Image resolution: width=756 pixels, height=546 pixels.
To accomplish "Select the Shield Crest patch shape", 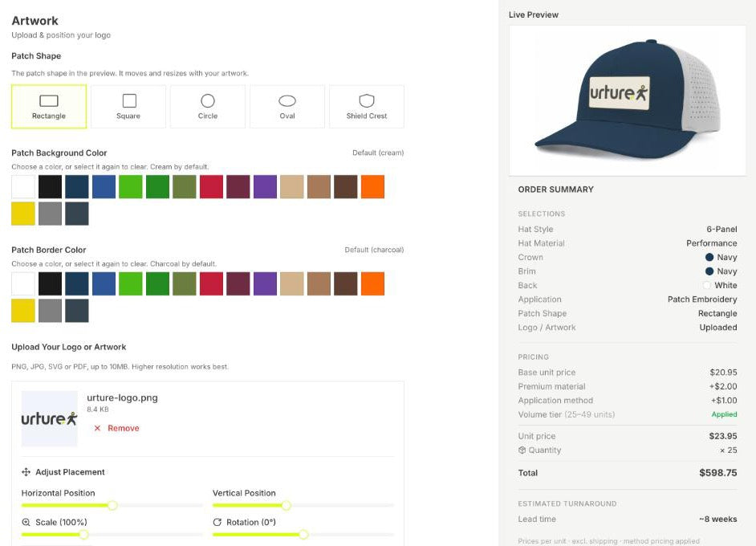I will point(367,107).
